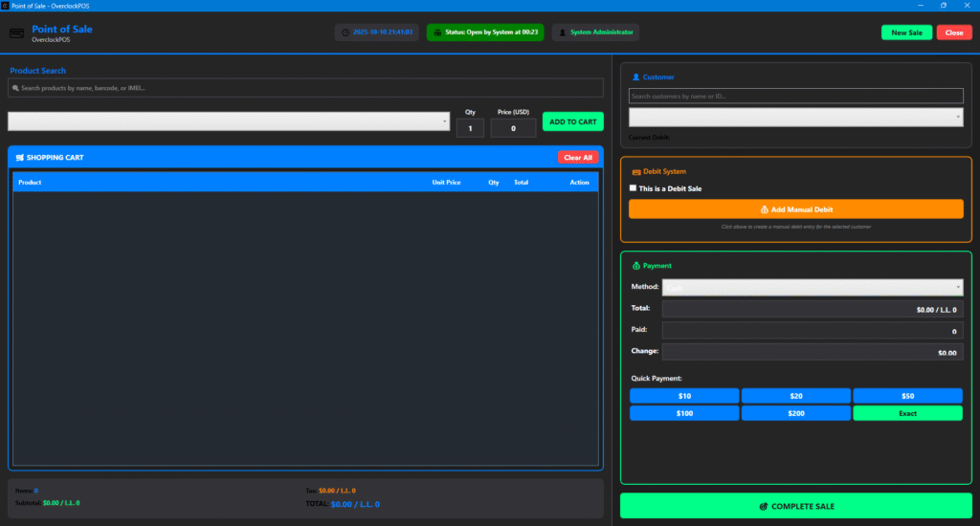The width and height of the screenshot is (980, 526).
Task: Click the Qty input field
Action: pos(470,128)
